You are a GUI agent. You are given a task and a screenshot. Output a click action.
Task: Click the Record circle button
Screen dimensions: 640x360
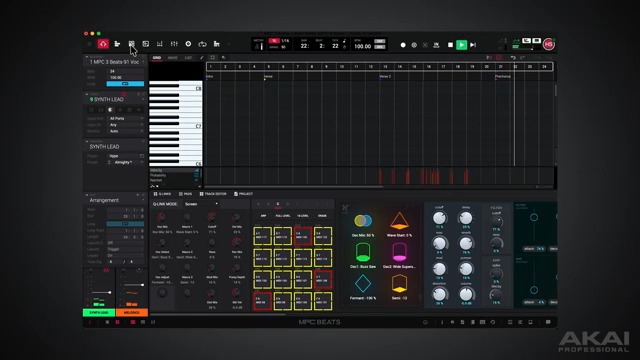click(403, 45)
